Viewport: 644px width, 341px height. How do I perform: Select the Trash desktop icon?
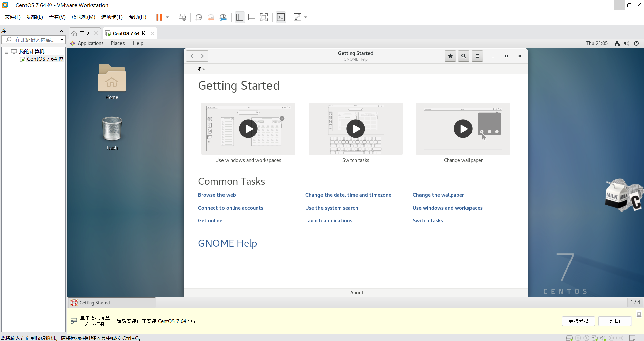112,133
